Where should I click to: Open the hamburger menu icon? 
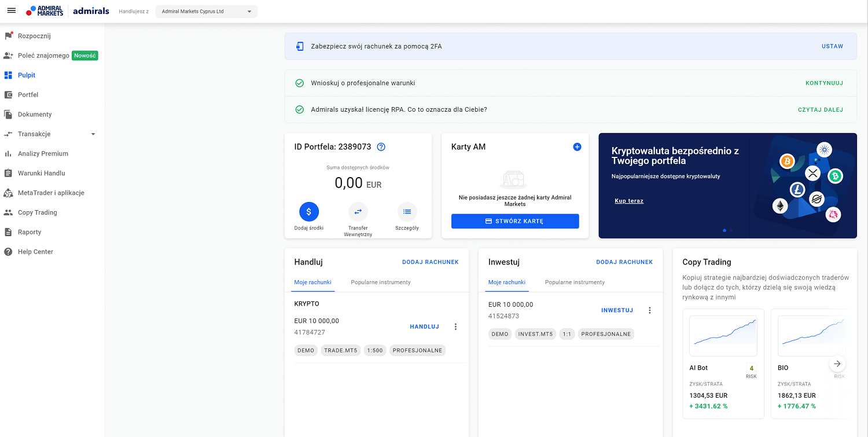click(11, 11)
